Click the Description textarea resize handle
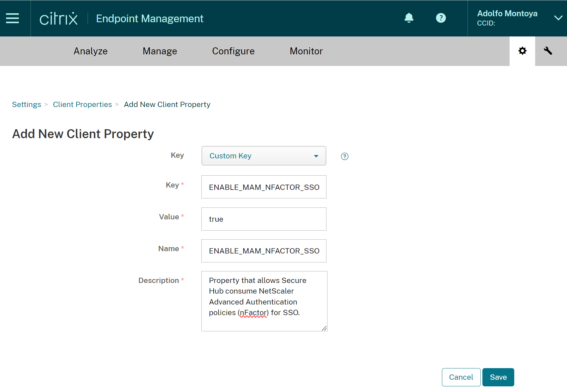 coord(324,328)
